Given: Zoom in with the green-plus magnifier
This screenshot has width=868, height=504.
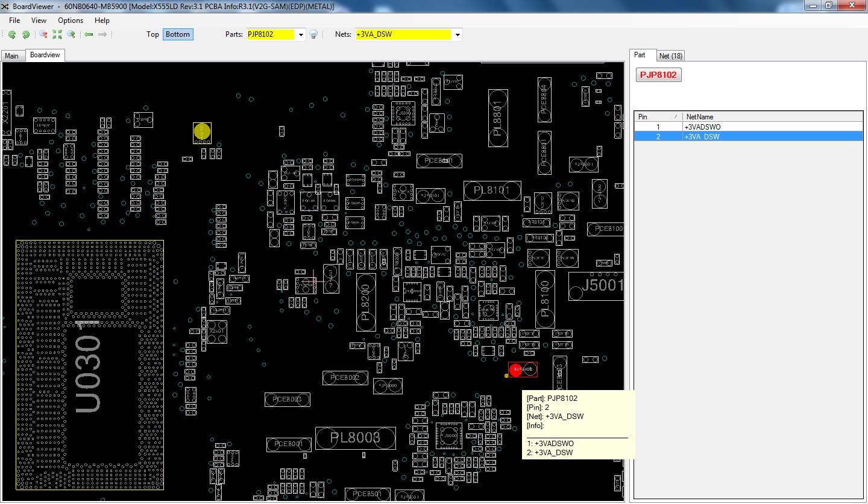Looking at the screenshot, I should [71, 34].
